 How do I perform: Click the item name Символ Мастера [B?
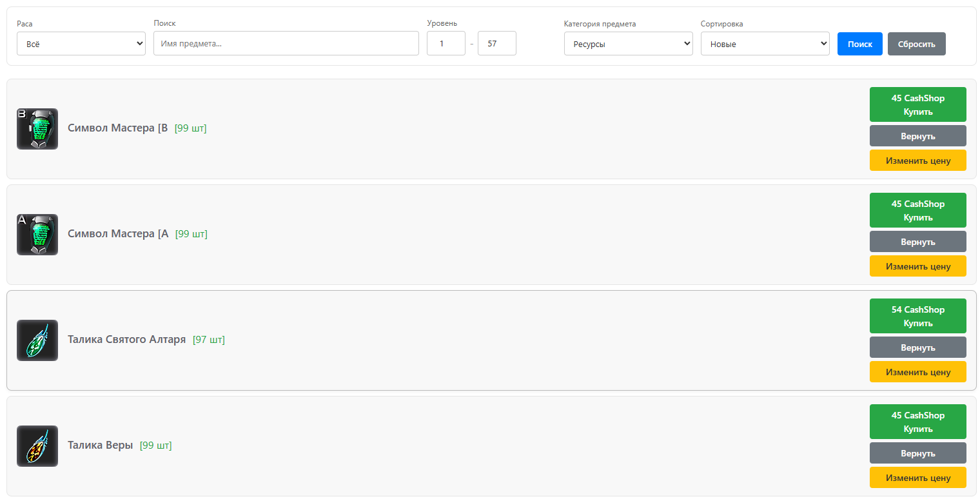click(x=118, y=128)
